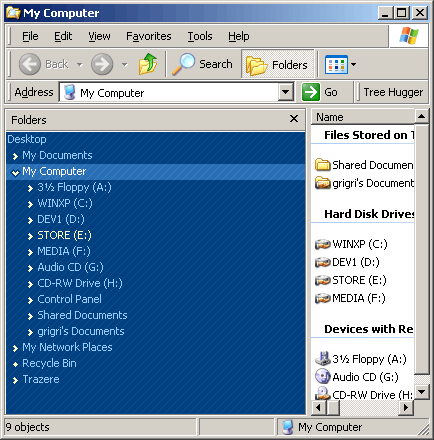Select DEV1 (D:) drive icon in list

322,262
